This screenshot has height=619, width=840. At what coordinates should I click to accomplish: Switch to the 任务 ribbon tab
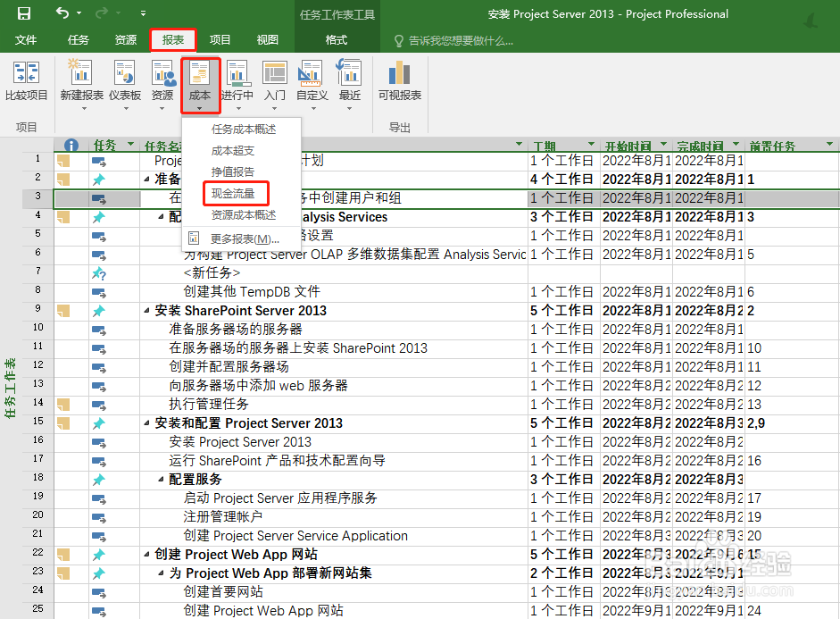[x=79, y=39]
